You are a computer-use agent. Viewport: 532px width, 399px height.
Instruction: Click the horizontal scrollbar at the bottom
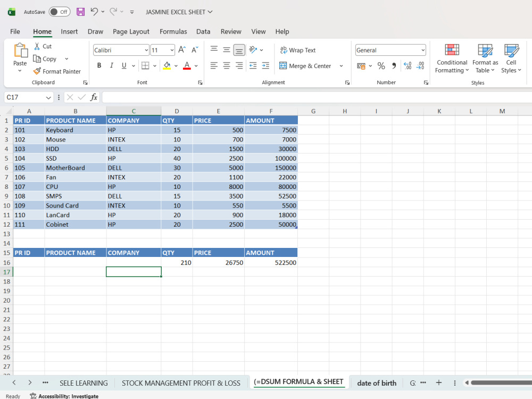tap(501, 383)
